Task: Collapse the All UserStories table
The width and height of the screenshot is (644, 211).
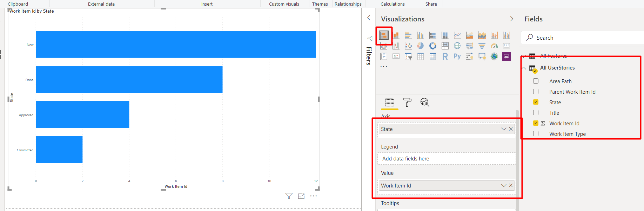Action: pos(524,68)
